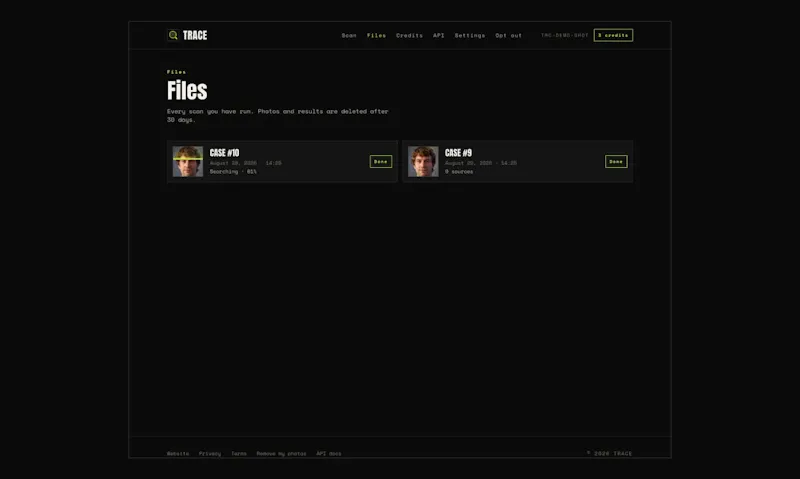Open the Website footer link
This screenshot has height=479, width=800.
178,453
